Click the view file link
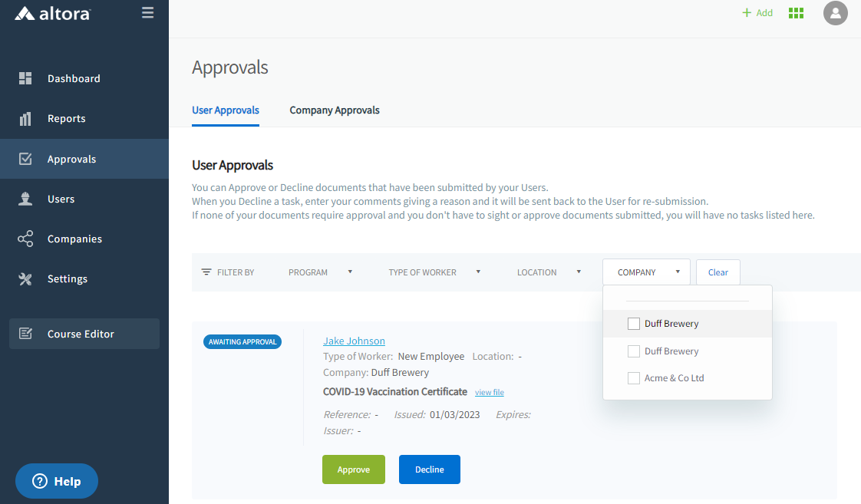Viewport: 861px width, 504px height. (x=489, y=393)
